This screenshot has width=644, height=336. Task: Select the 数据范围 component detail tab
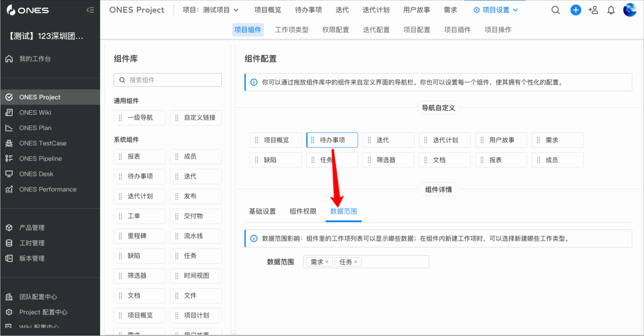click(343, 211)
